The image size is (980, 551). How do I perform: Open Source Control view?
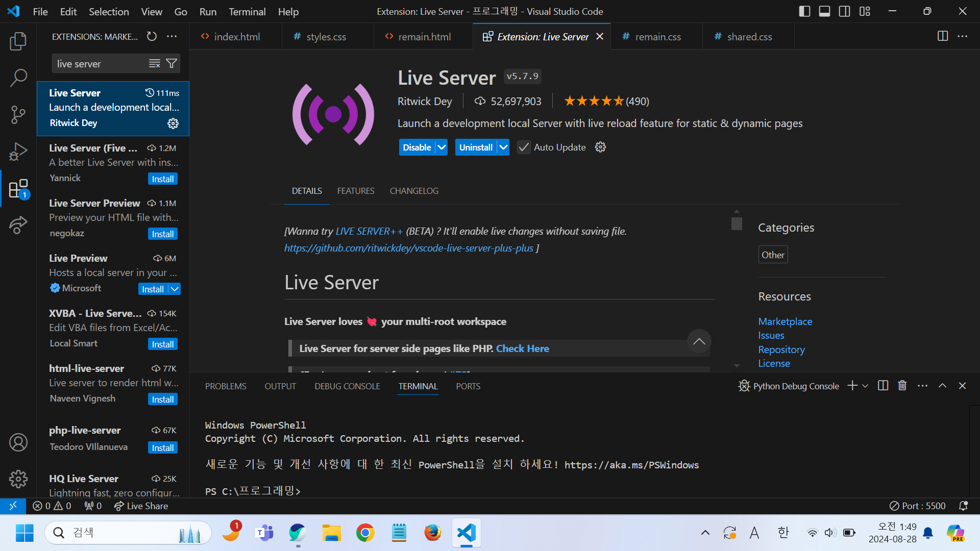click(x=18, y=114)
